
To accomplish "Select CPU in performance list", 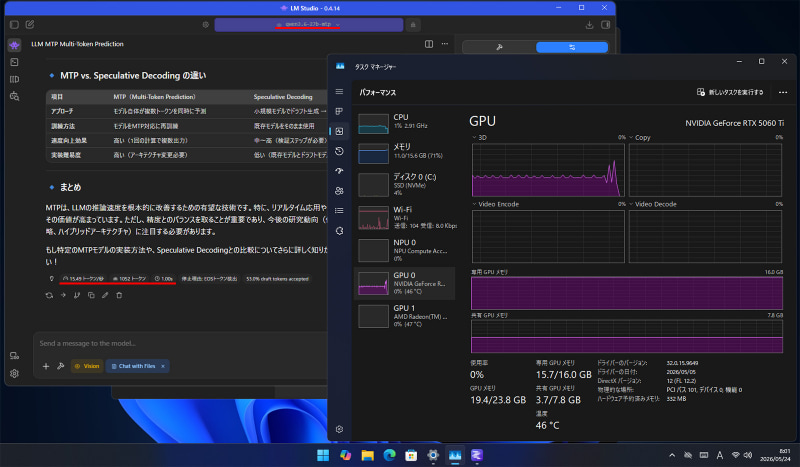I will pos(405,124).
